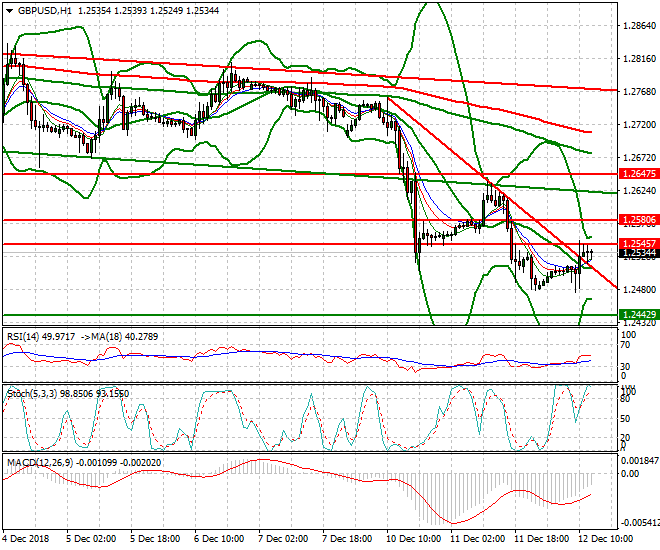Click the RSI scale value 70
This screenshot has height=550, width=660.
[x=625, y=345]
